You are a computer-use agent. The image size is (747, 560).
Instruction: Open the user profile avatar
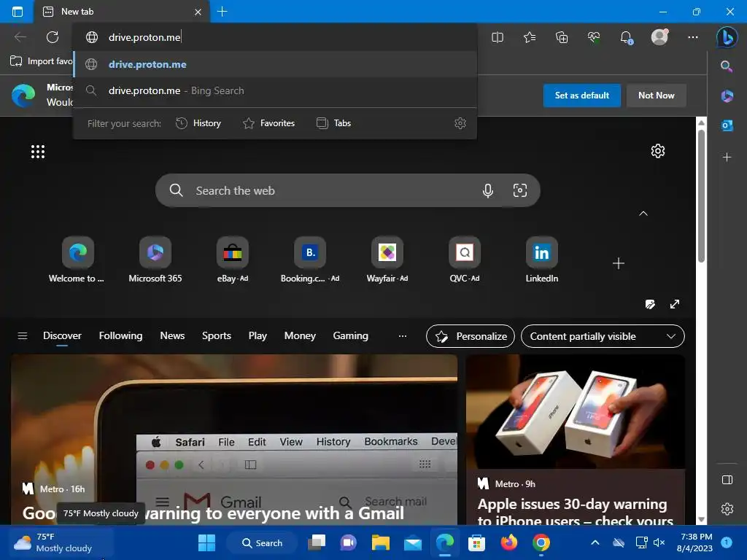click(659, 36)
